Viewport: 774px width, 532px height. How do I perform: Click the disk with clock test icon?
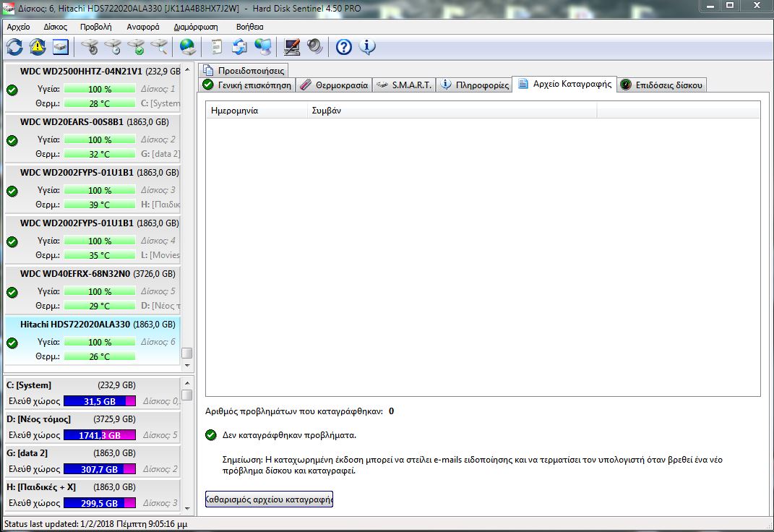(x=113, y=47)
